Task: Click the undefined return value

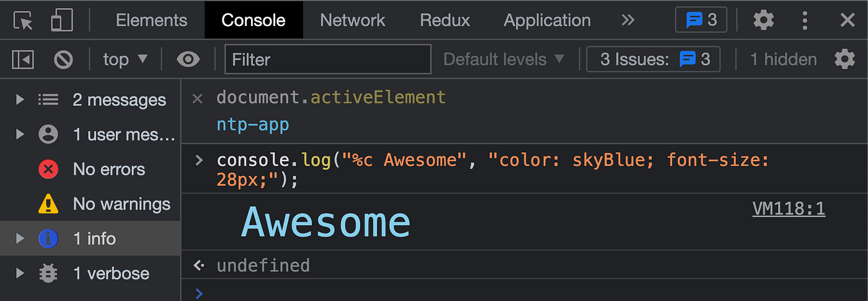Action: [263, 266]
